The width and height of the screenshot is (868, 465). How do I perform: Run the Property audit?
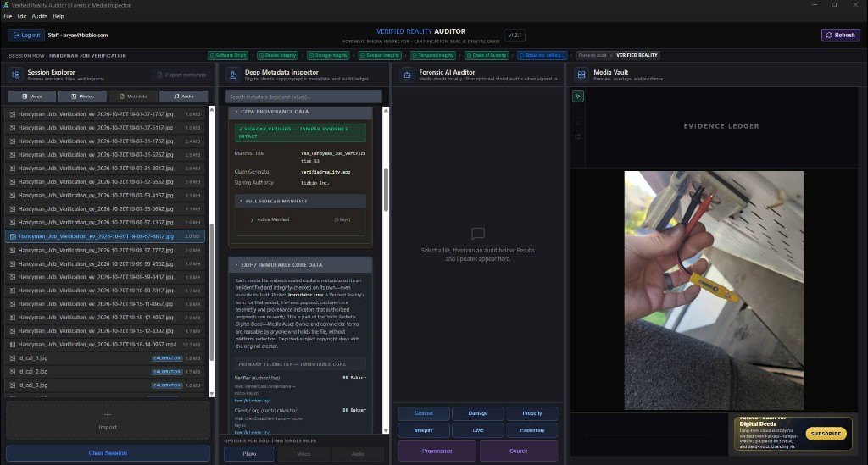532,413
